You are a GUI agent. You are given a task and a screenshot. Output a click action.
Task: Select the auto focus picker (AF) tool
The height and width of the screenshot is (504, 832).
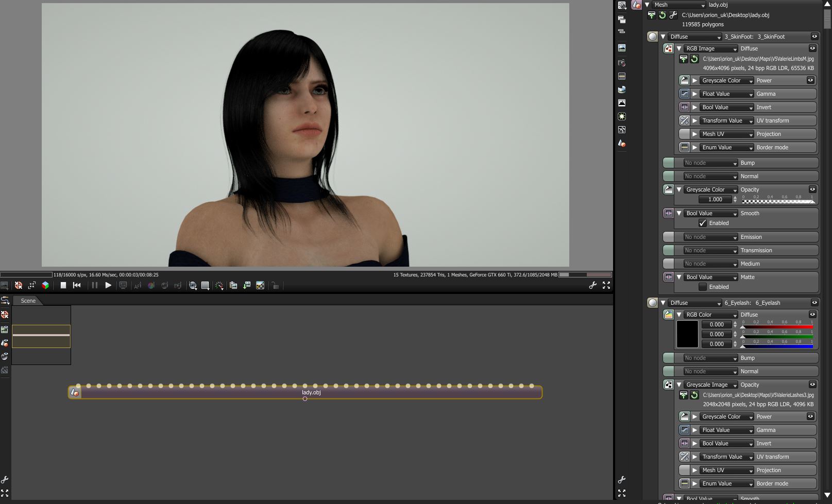pyautogui.click(x=138, y=285)
